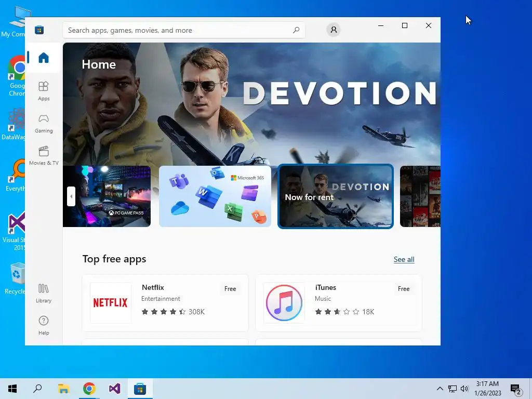
Task: Open Google Chrome from the taskbar
Action: click(x=89, y=389)
